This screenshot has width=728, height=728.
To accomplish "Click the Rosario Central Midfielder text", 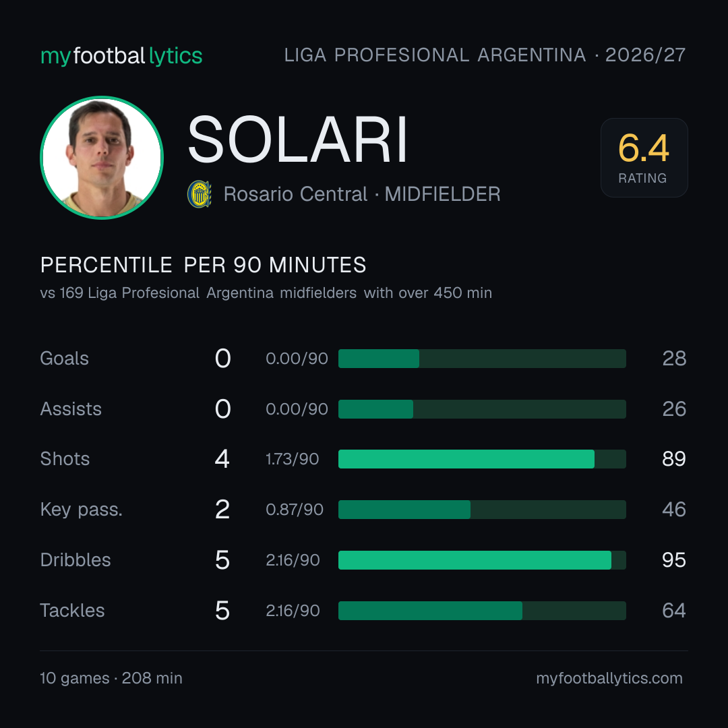I will coord(362,194).
